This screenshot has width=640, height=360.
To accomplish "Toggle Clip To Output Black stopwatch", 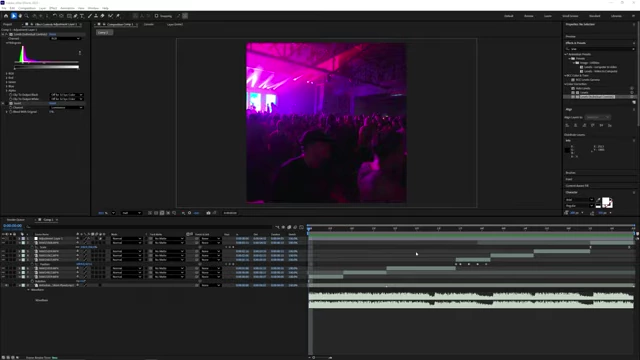I will pyautogui.click(x=11, y=95).
